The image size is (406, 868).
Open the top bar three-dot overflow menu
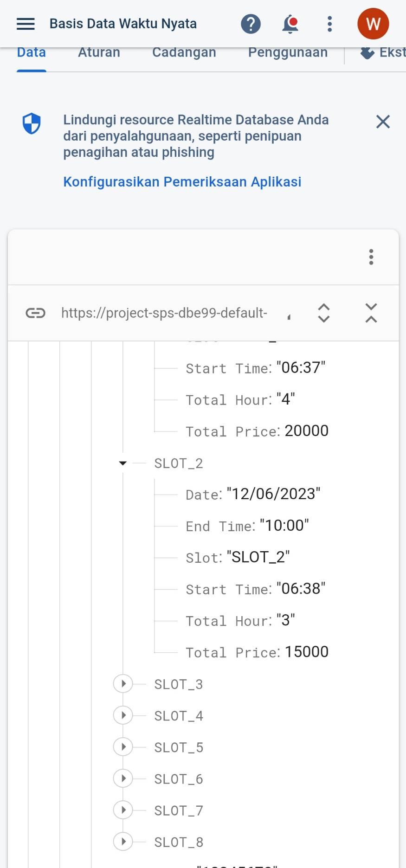click(329, 24)
